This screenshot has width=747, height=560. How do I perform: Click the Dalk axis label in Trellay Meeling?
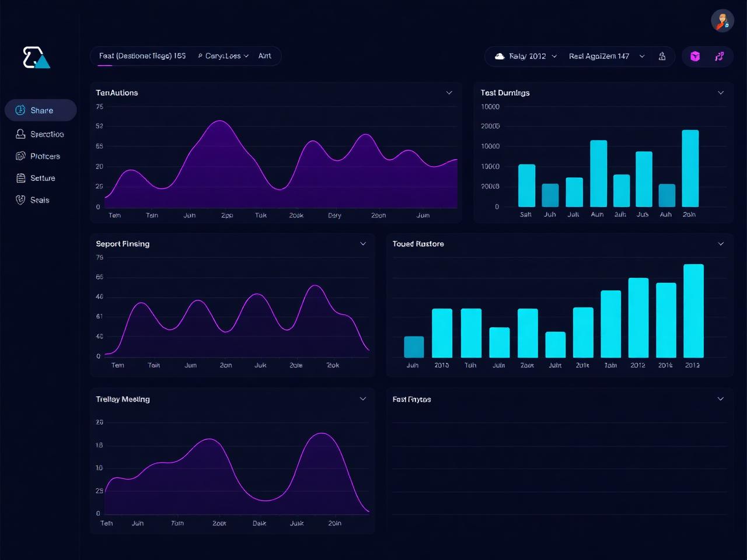tap(260, 523)
